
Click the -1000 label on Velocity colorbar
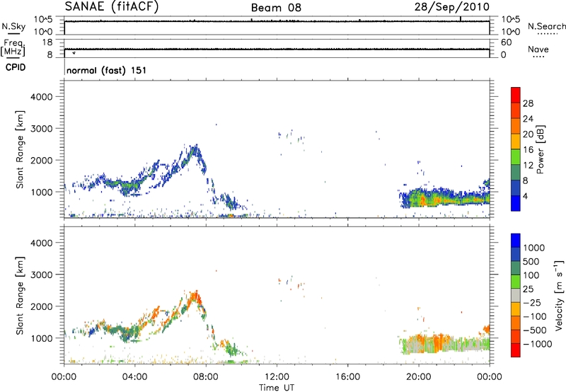537,344
